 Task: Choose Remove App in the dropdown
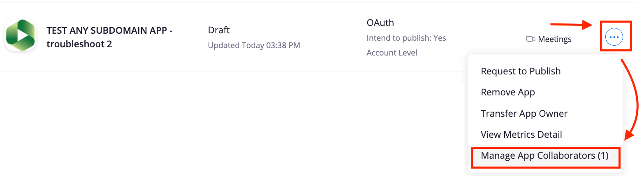pos(508,92)
